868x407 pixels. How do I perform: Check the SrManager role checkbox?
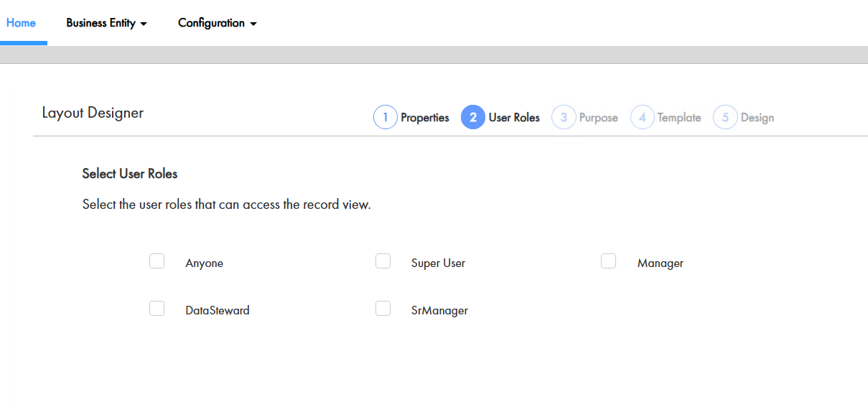[383, 309]
